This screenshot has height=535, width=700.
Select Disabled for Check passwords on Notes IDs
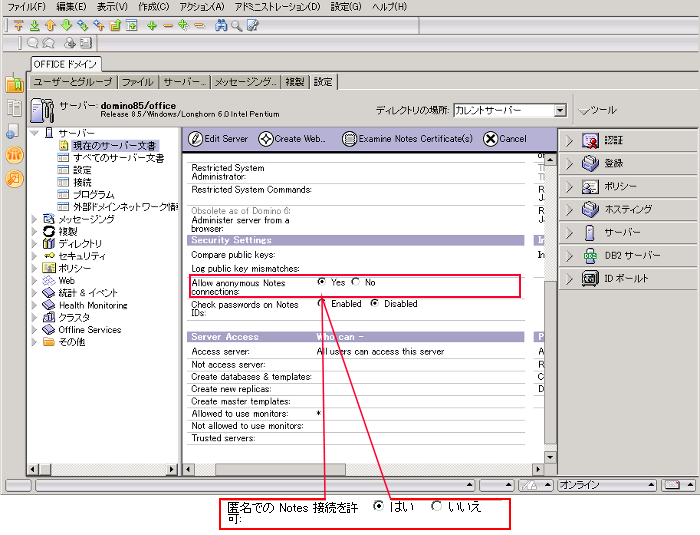pyautogui.click(x=375, y=303)
